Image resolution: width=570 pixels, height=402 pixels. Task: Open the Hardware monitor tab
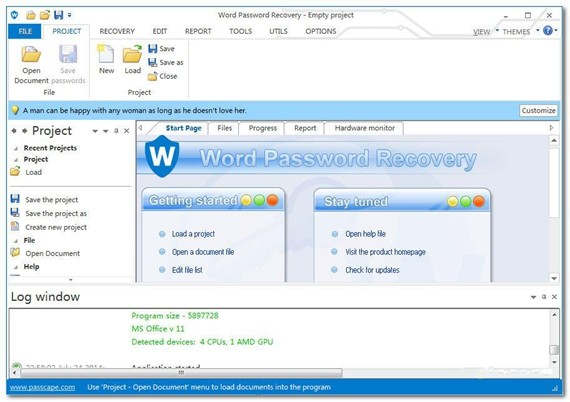click(365, 128)
